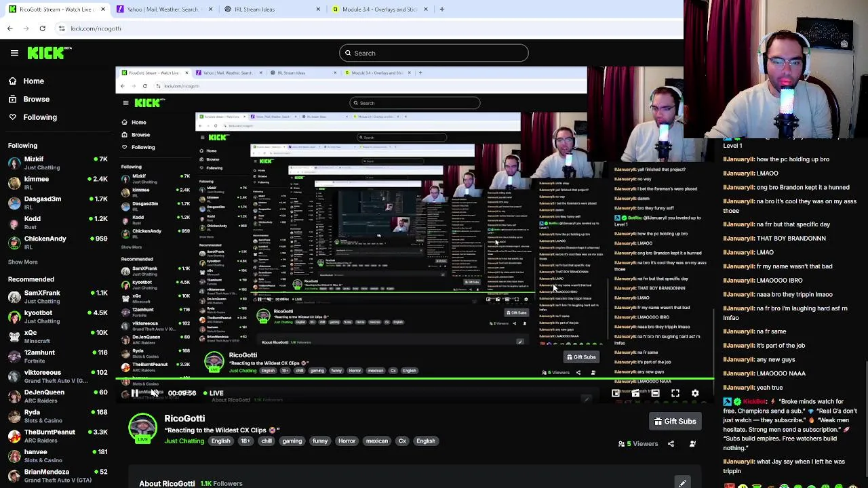Click chat message 'THAT BOY BRANDONNNN'
This screenshot has height=488, width=868.
pos(791,239)
